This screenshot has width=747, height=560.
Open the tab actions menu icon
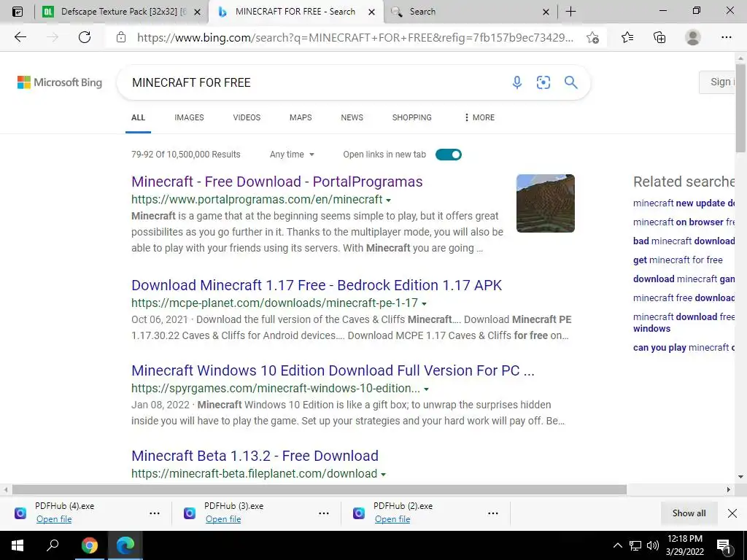[18, 12]
